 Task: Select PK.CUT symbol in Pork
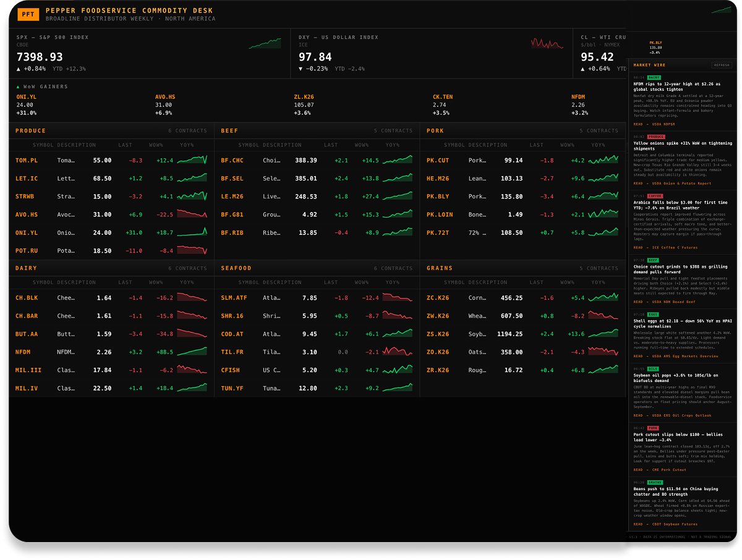click(438, 161)
